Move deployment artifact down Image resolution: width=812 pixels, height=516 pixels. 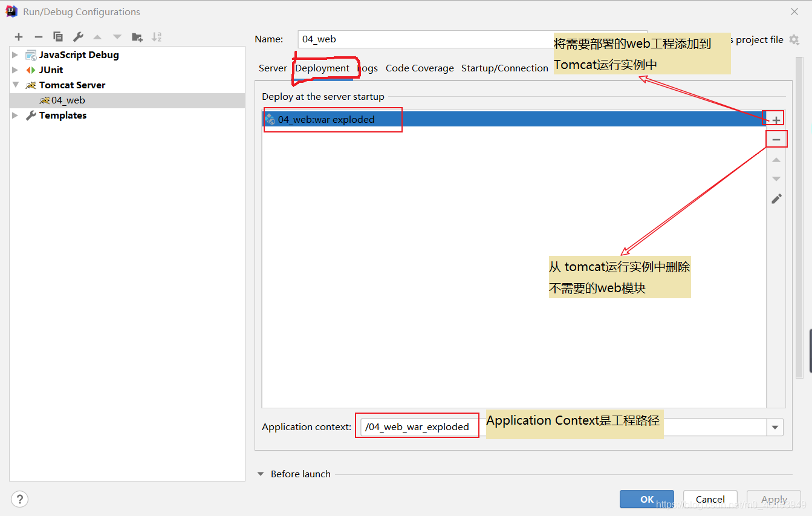click(x=776, y=179)
